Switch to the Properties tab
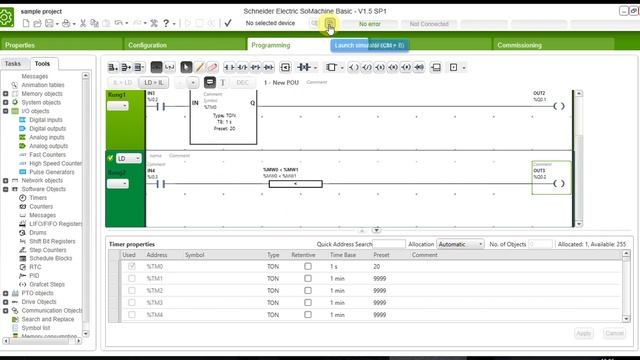Screen dimensions: 640x360 (x=61, y=45)
